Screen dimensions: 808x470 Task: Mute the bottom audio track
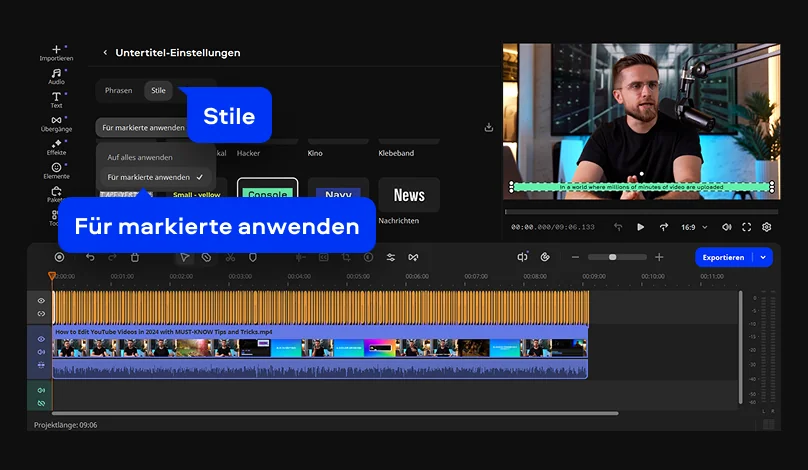click(41, 390)
